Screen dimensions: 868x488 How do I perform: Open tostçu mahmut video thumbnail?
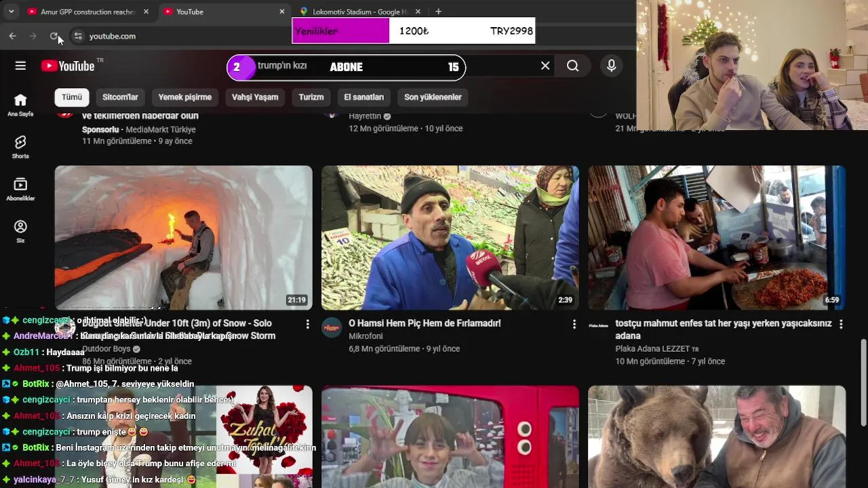(717, 238)
